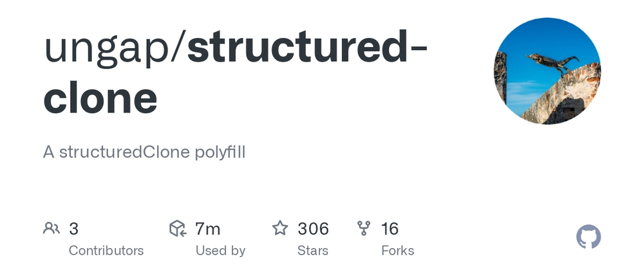Click the '16' forks count
644x270 pixels.
[x=390, y=229]
